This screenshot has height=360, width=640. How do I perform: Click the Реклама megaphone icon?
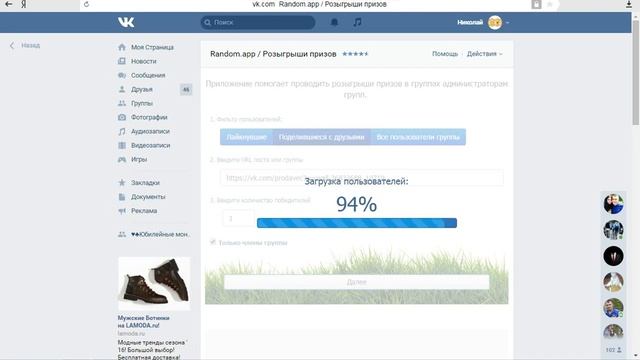(122, 211)
